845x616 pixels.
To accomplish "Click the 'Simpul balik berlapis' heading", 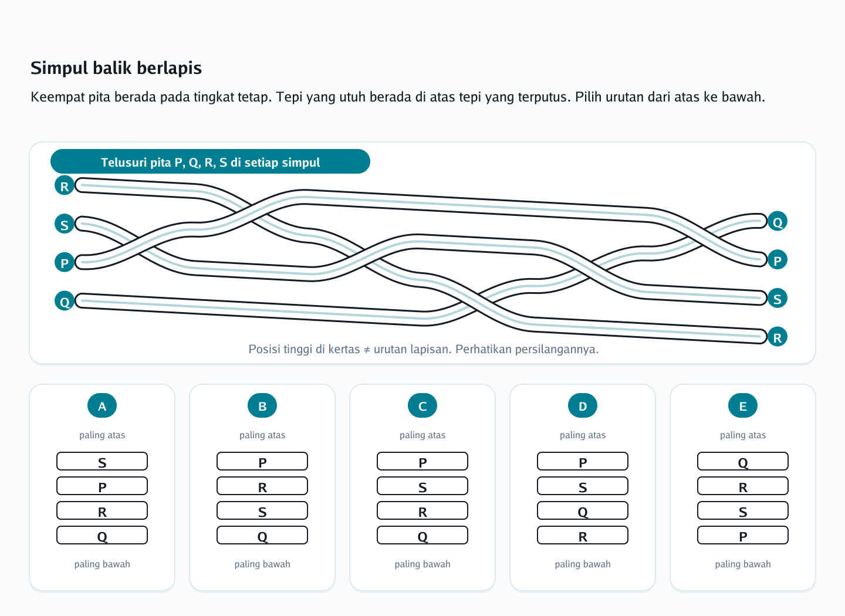I will click(x=116, y=68).
